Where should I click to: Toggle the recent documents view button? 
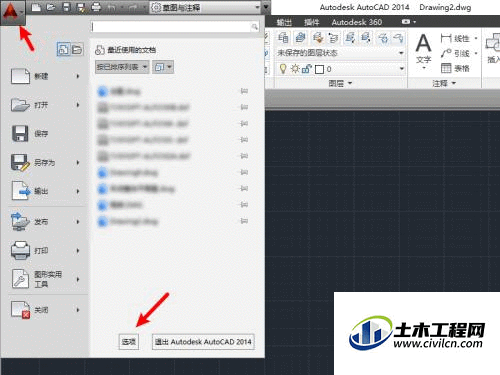click(63, 50)
